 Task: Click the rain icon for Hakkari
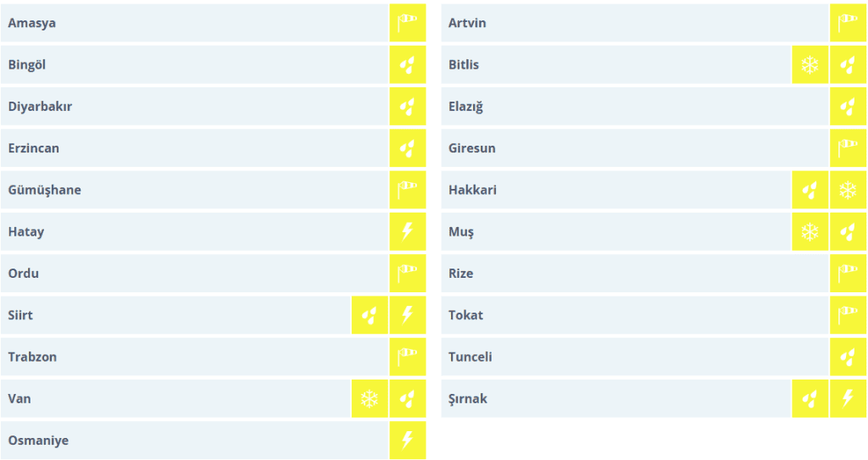[810, 190]
